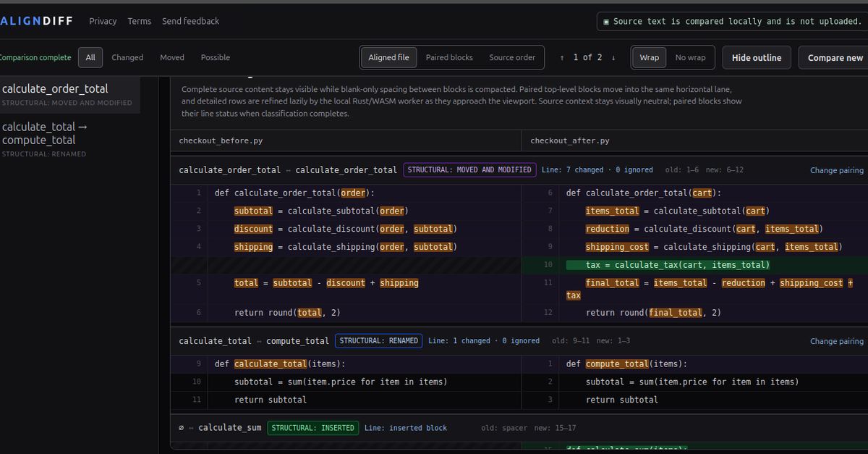Click left 'shipping = calculate_shipping' line
The height and width of the screenshot is (454, 868).
coord(346,247)
